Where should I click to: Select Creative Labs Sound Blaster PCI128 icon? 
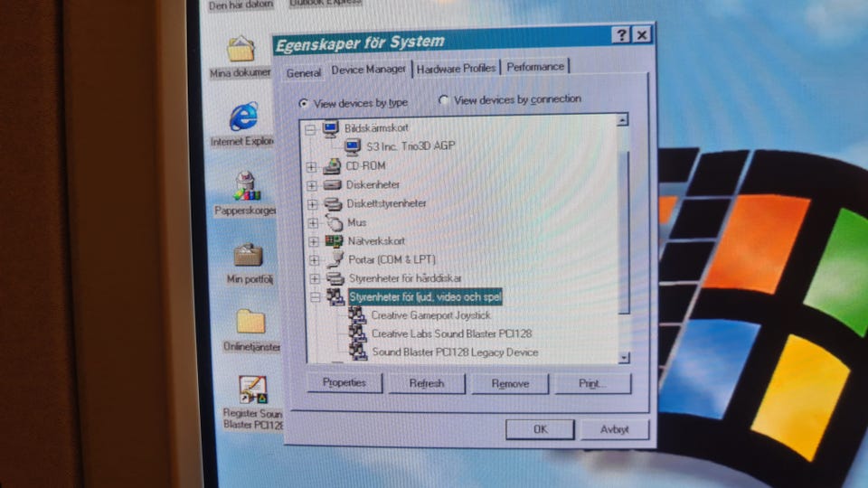coord(358,334)
